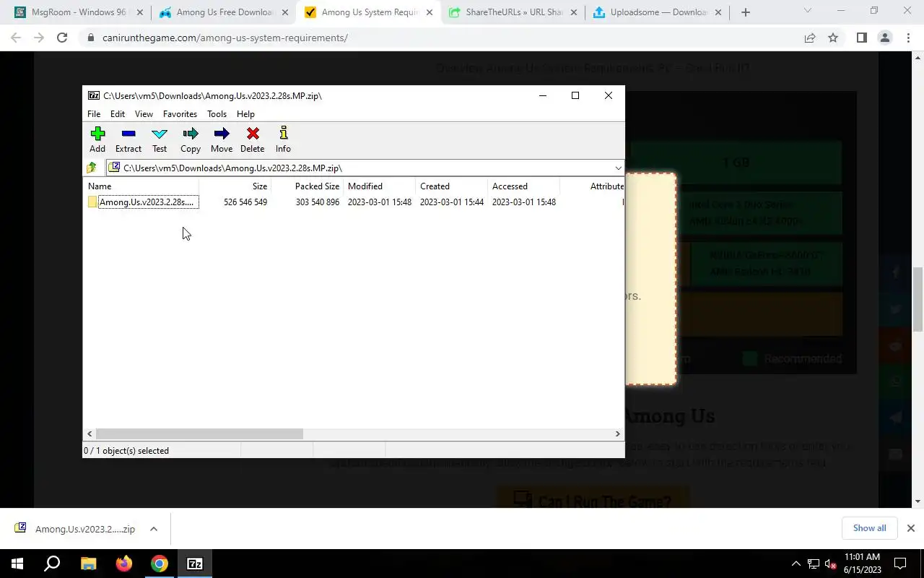Viewport: 924px width, 578px height.
Task: Click the Chrome back button
Action: click(x=16, y=38)
